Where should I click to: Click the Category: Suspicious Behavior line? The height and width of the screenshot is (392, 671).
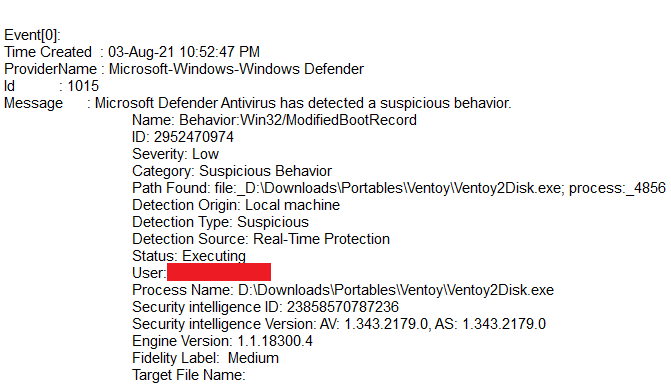[232, 171]
